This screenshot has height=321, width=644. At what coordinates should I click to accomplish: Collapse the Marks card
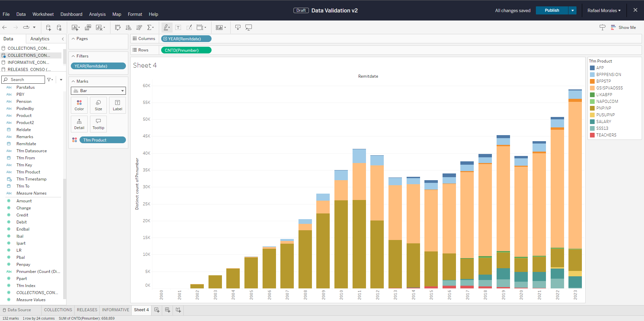(x=73, y=81)
